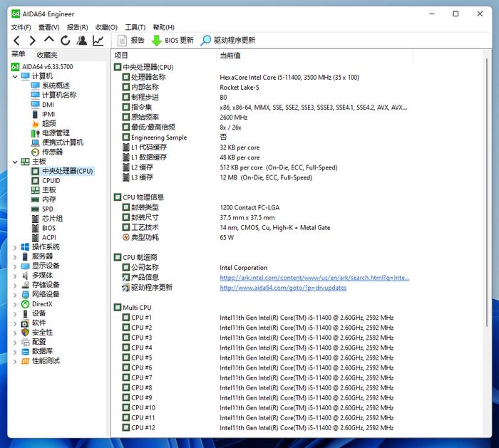Image resolution: width=499 pixels, height=448 pixels.
Task: Select 软件 in the tree
Action: click(x=34, y=323)
